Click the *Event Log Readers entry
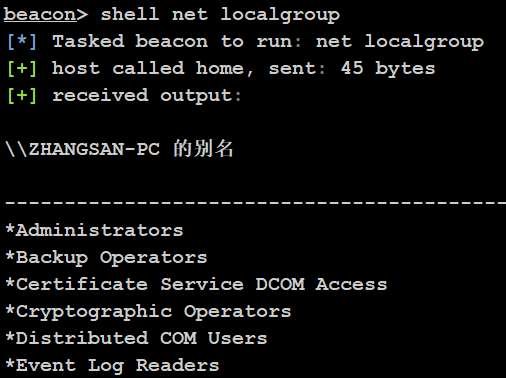Viewport: 506px width, 378px height. click(x=112, y=366)
